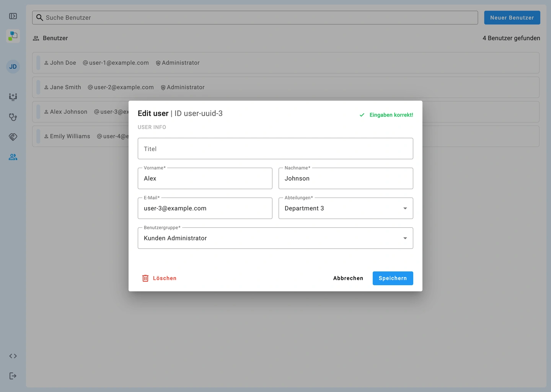Select the Nachname text field
The image size is (551, 392).
[x=346, y=178]
